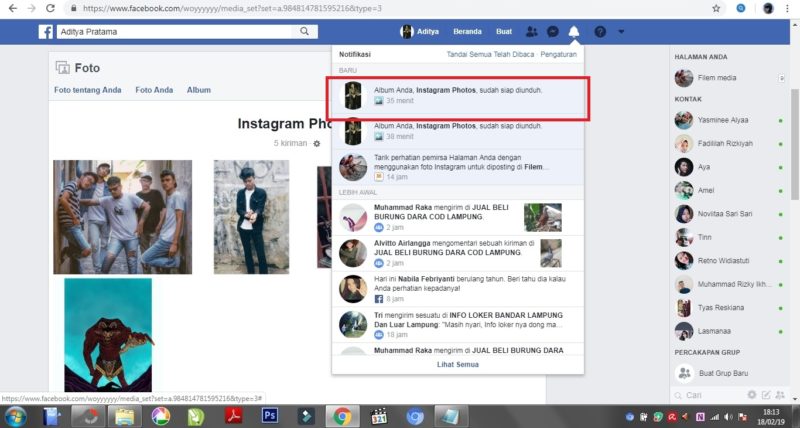Open the Windows Start button
This screenshot has width=800, height=428.
click(x=14, y=416)
